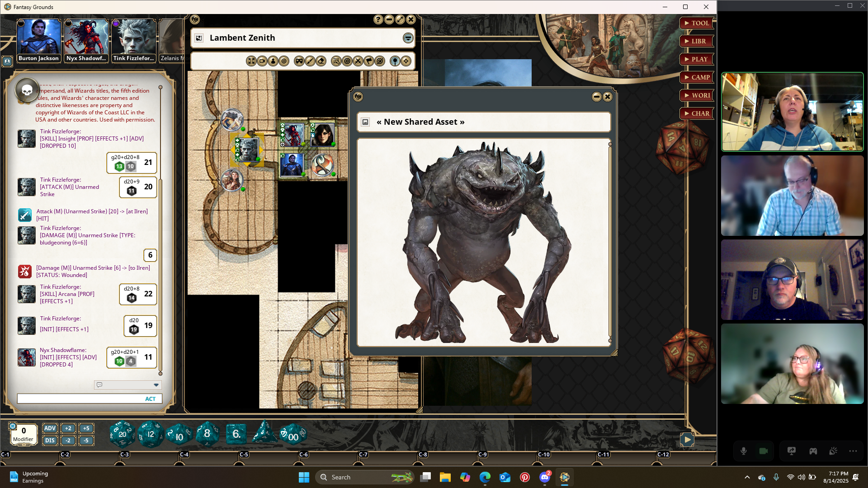Click the map pin tool icon
Image resolution: width=868 pixels, height=488 pixels.
point(395,61)
